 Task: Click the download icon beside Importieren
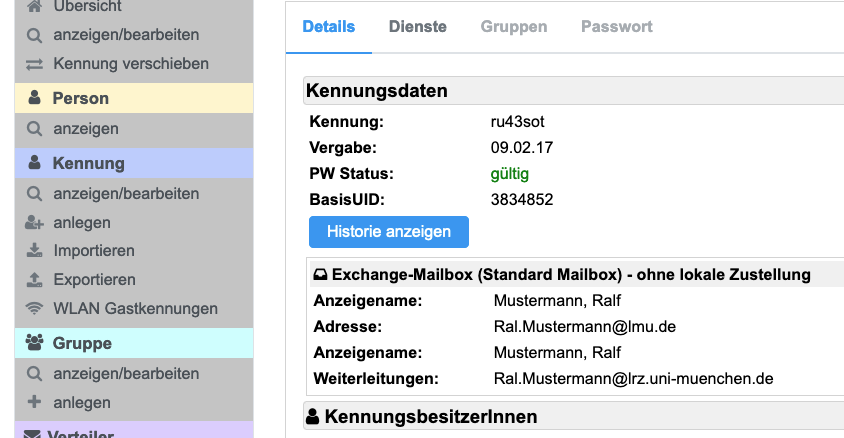pos(34,251)
